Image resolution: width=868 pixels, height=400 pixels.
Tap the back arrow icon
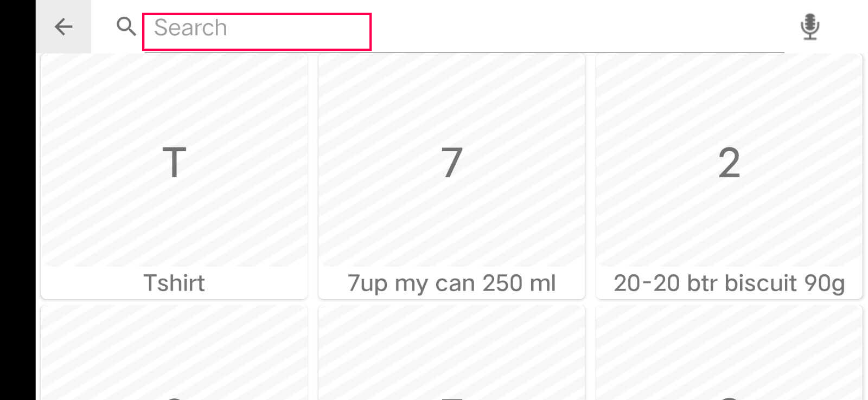(x=63, y=27)
